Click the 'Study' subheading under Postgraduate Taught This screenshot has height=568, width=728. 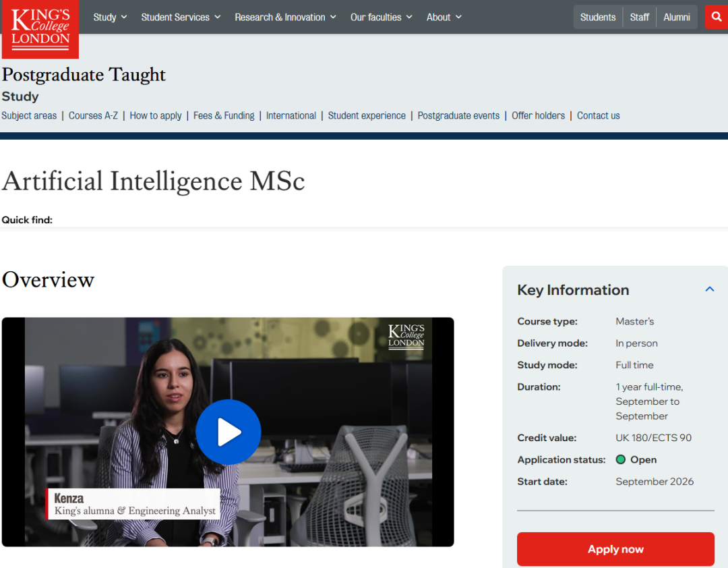(x=20, y=96)
